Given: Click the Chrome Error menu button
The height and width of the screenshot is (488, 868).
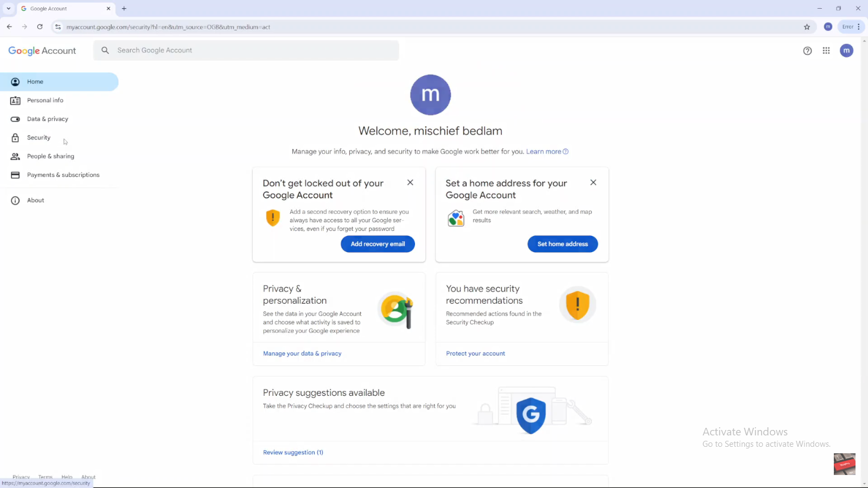Looking at the screenshot, I should (x=851, y=27).
